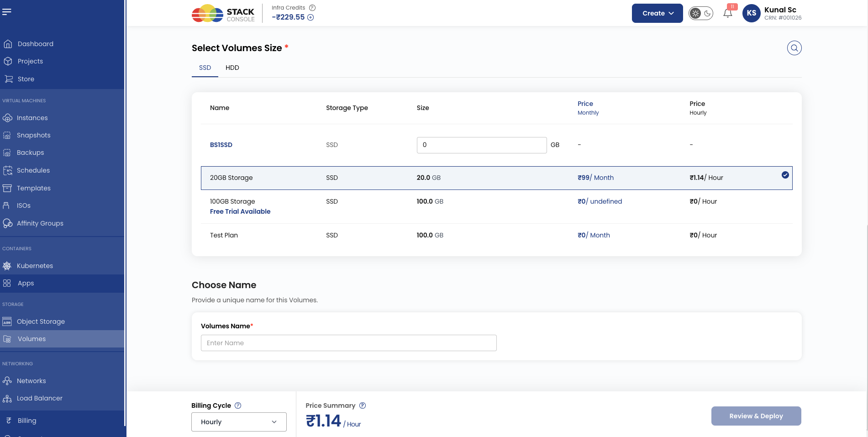Click Infra Credits help question icon

click(312, 8)
